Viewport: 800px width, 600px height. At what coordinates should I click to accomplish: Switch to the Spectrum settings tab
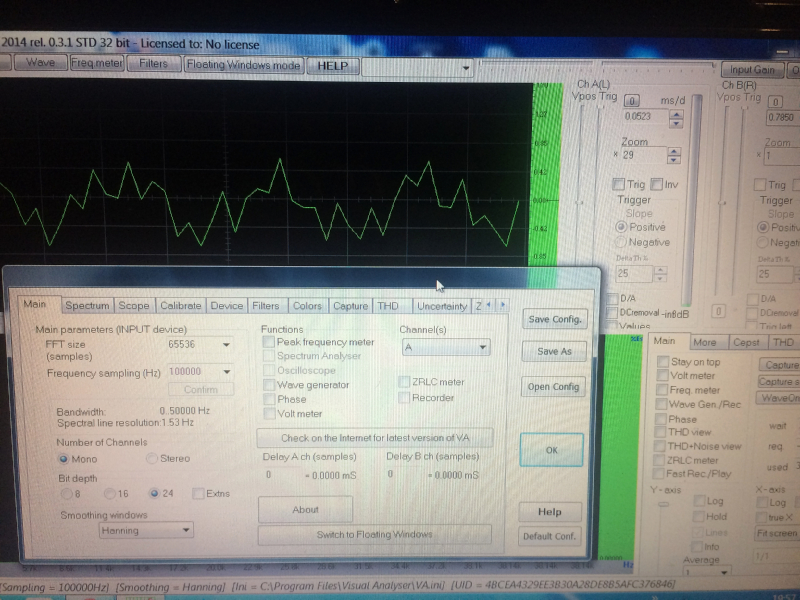[87, 305]
